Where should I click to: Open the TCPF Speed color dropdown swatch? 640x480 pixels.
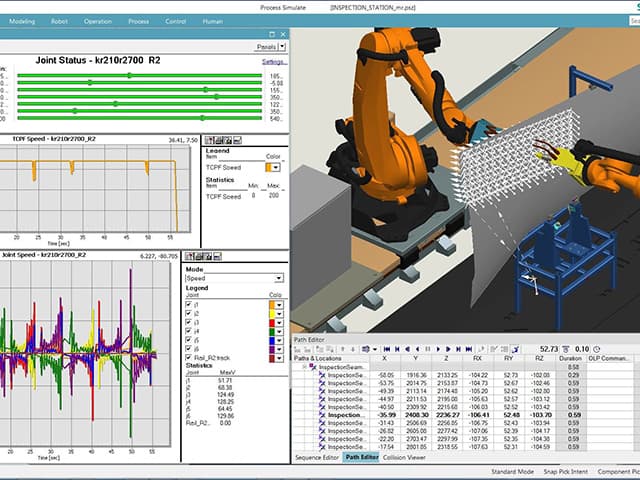click(272, 167)
